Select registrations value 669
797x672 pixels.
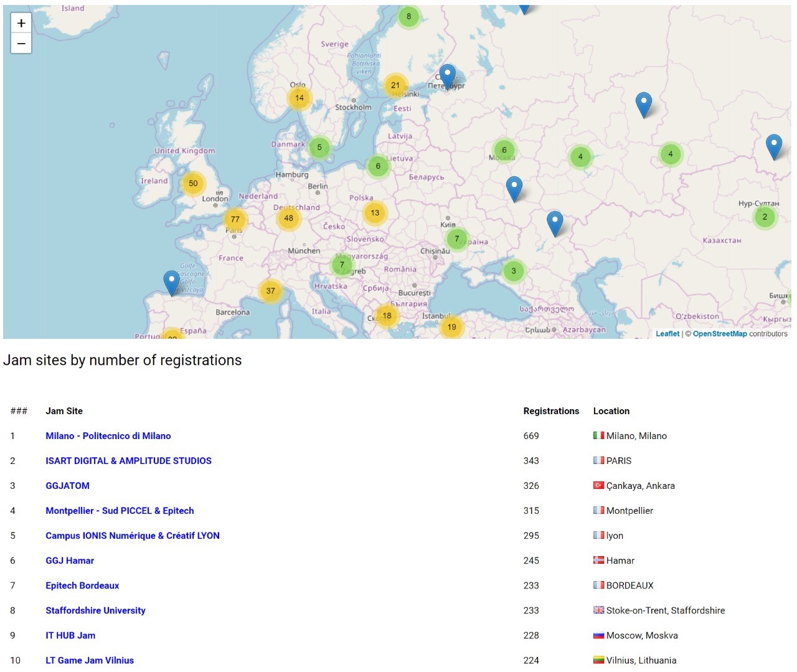pos(531,436)
